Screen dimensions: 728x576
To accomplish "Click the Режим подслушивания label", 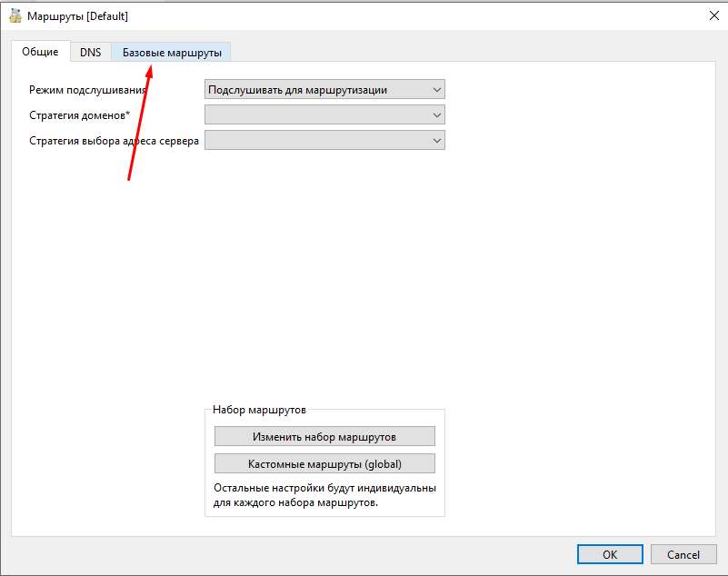I will [87, 89].
